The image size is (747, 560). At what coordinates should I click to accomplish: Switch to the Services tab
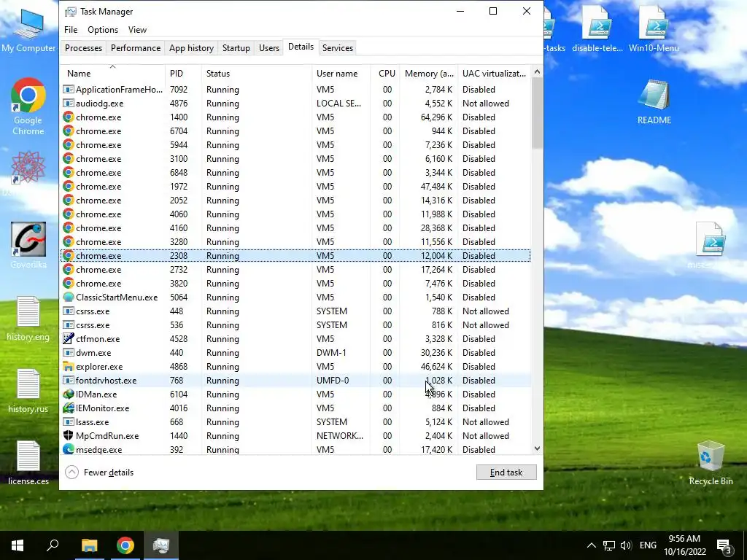[x=338, y=48]
